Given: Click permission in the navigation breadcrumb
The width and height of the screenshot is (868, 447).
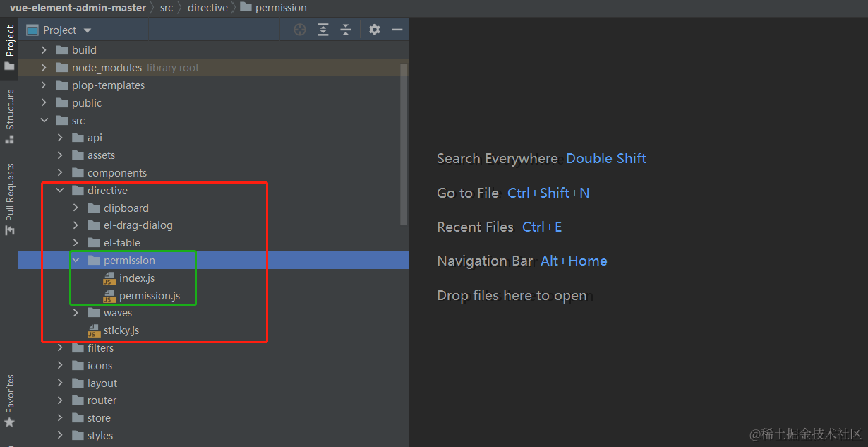Looking at the screenshot, I should 274,8.
